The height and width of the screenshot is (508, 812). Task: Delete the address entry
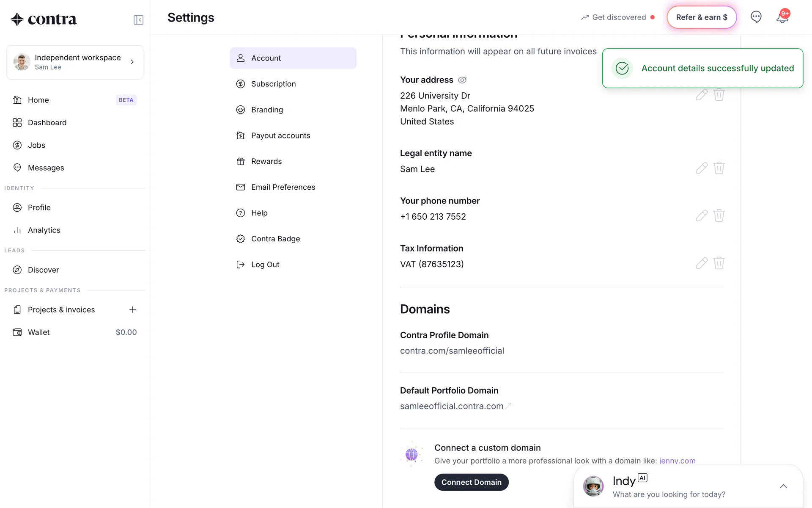(719, 95)
